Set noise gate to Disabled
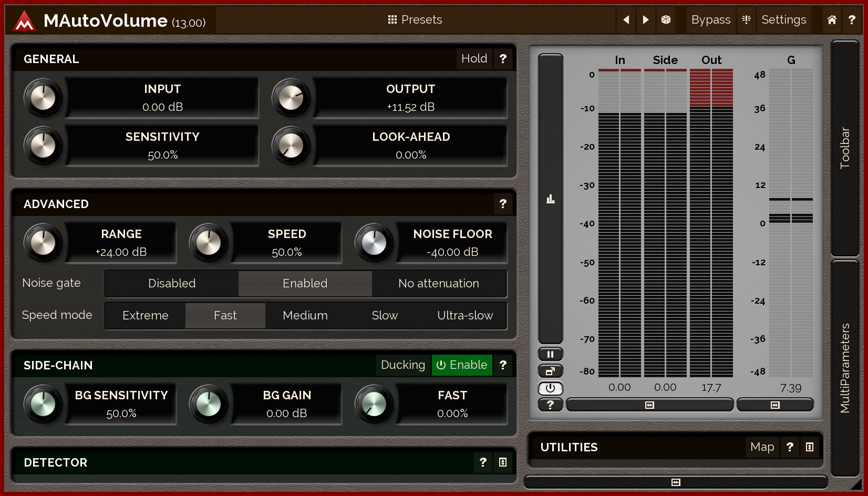868x496 pixels. [x=172, y=284]
